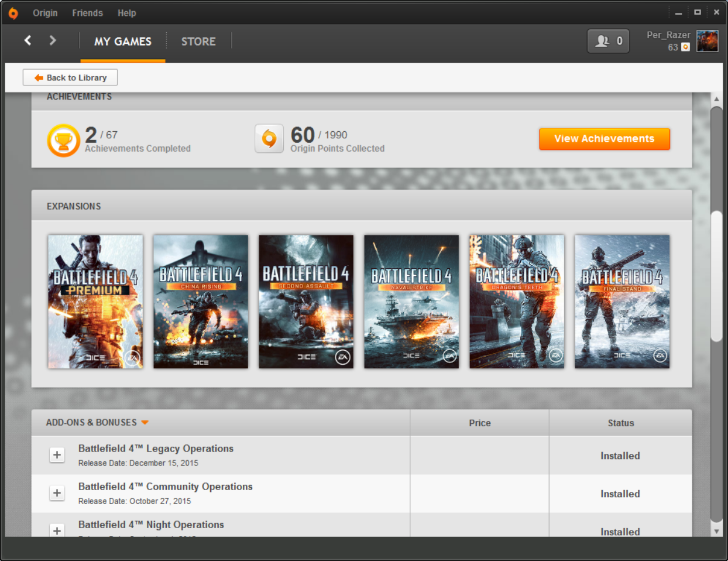728x561 pixels.
Task: Open the Friends menu
Action: pyautogui.click(x=87, y=13)
